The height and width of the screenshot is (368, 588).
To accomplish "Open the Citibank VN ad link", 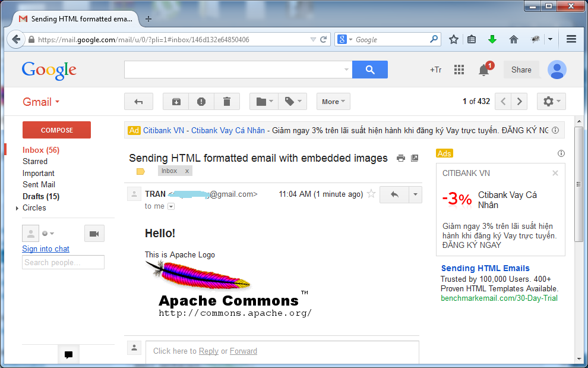I will point(163,130).
